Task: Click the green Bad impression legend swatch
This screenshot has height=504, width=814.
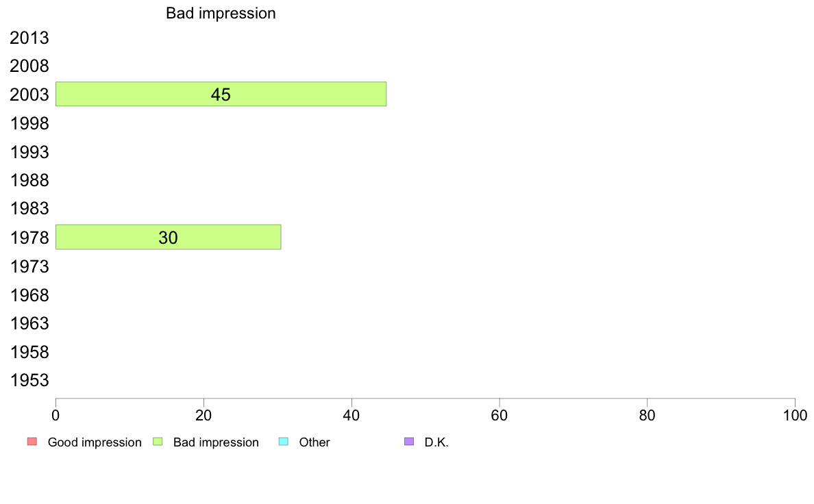Action: pos(158,442)
